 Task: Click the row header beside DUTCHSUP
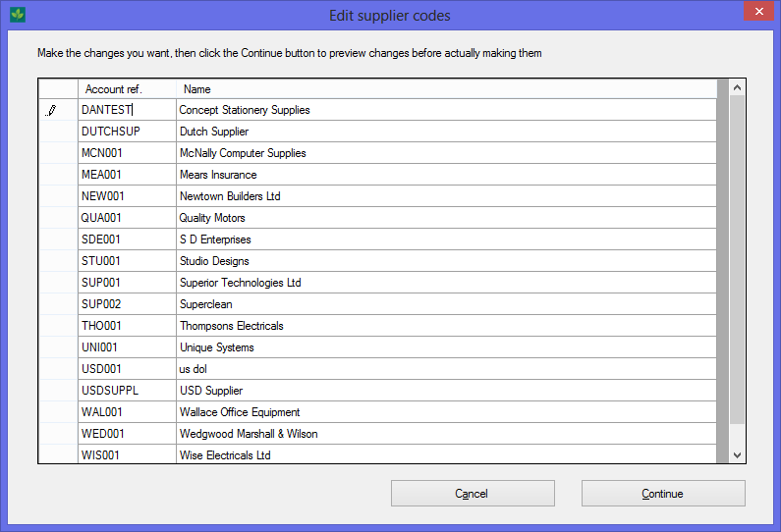[58, 132]
